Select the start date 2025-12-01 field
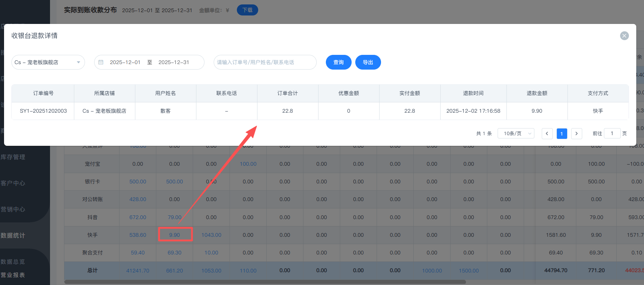The height and width of the screenshot is (285, 644). 125,62
